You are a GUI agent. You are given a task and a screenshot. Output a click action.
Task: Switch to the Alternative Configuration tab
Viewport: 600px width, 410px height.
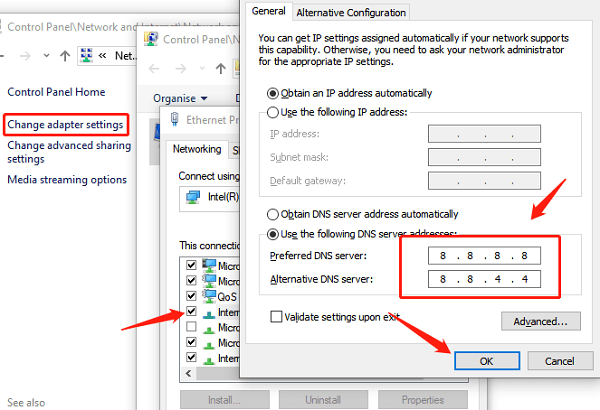pyautogui.click(x=350, y=12)
